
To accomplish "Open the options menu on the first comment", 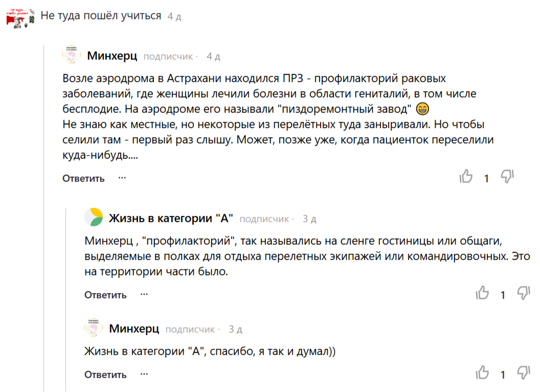I will [x=121, y=178].
